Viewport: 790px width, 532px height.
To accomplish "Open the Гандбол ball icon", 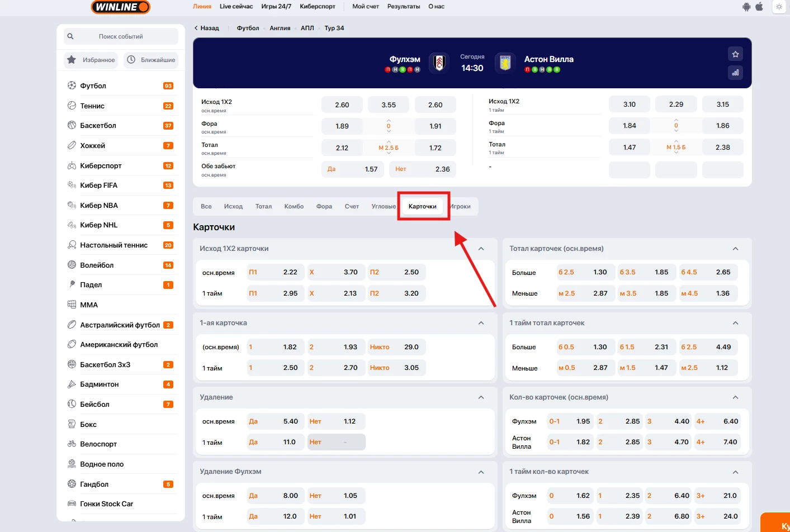I will tap(72, 484).
